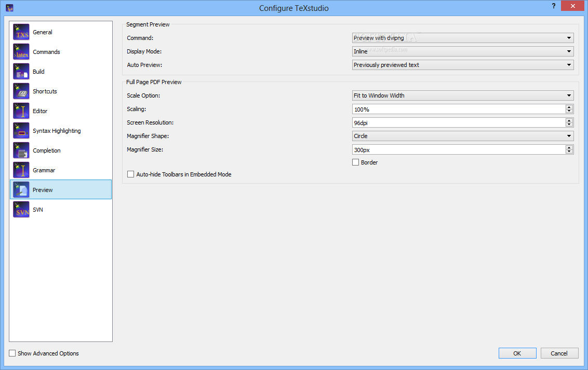
Task: Expand the Magnifier Shape dropdown
Action: [x=463, y=136]
